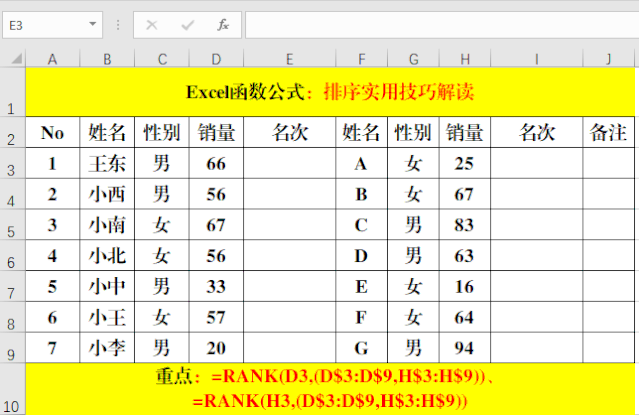Click the empty 名次 cell for 王东
The image size is (639, 415).
[289, 163]
